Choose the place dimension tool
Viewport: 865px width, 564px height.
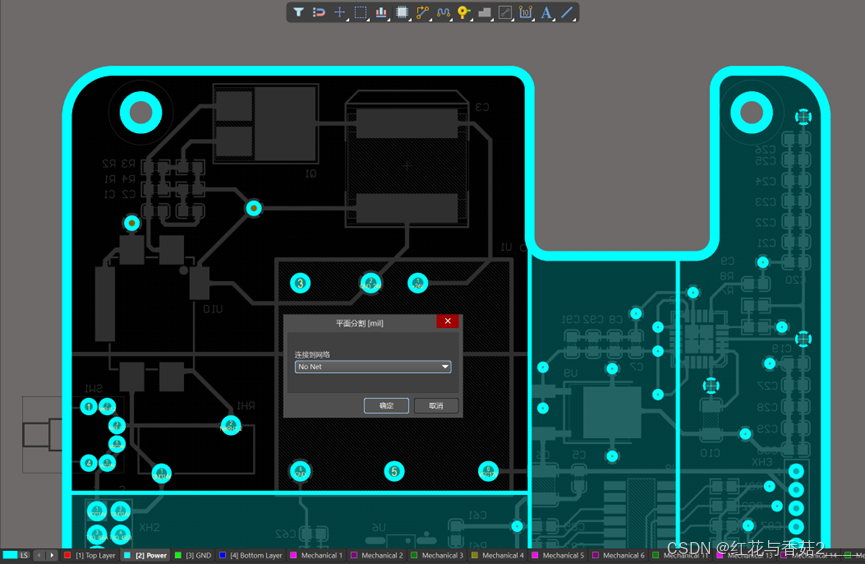[525, 12]
